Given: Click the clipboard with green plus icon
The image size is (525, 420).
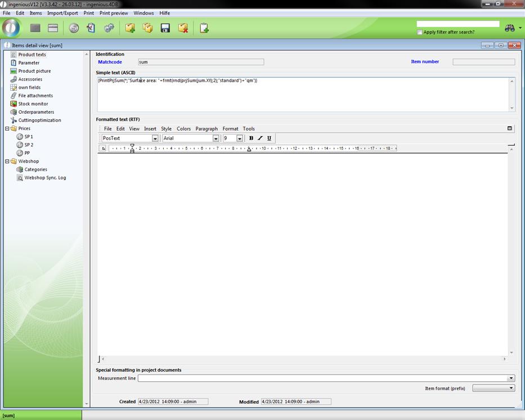Looking at the screenshot, I should [204, 28].
